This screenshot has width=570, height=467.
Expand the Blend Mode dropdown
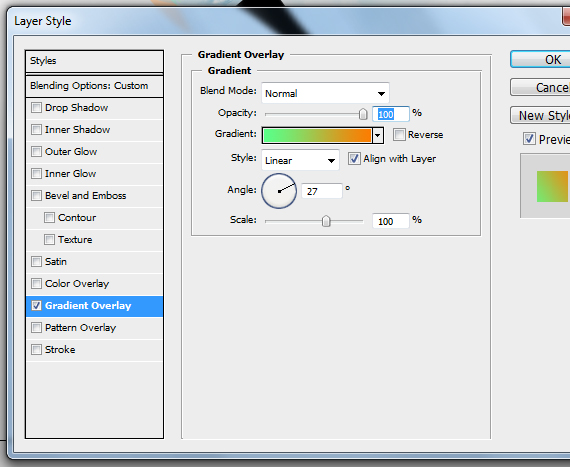pos(325,93)
